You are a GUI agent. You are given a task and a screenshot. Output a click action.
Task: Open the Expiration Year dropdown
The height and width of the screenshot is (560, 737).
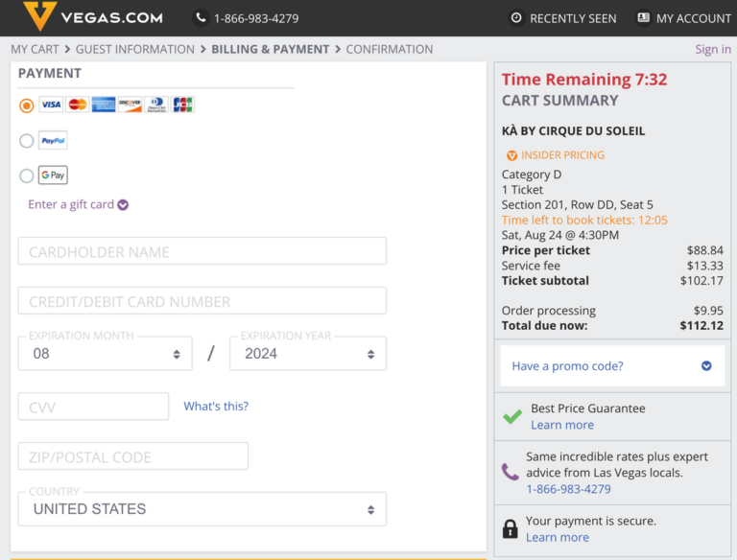pos(307,354)
